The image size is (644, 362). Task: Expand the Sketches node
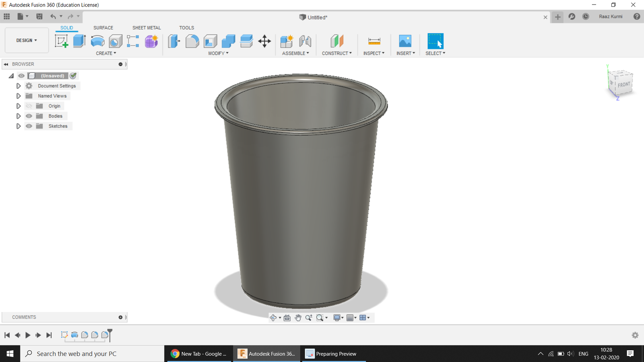point(19,126)
